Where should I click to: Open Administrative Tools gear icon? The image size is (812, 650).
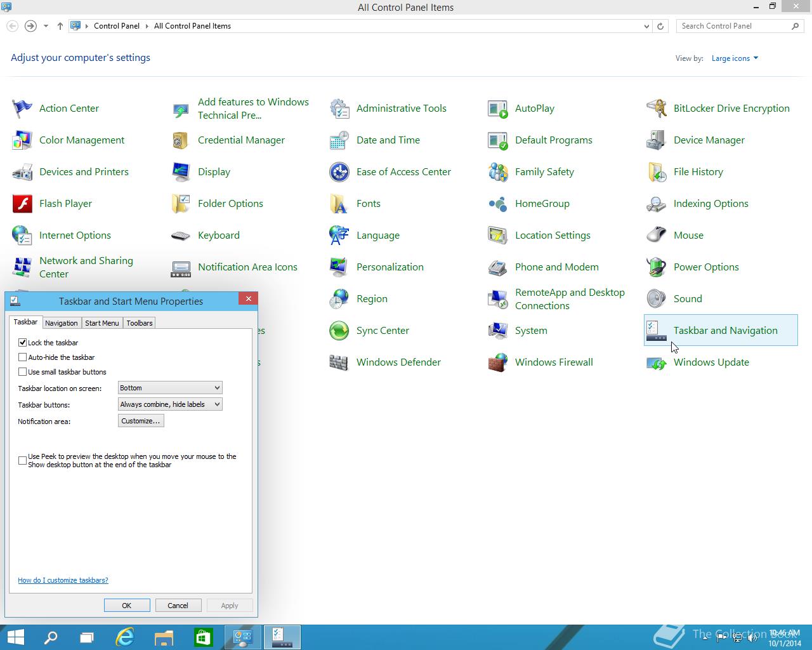pyautogui.click(x=339, y=109)
